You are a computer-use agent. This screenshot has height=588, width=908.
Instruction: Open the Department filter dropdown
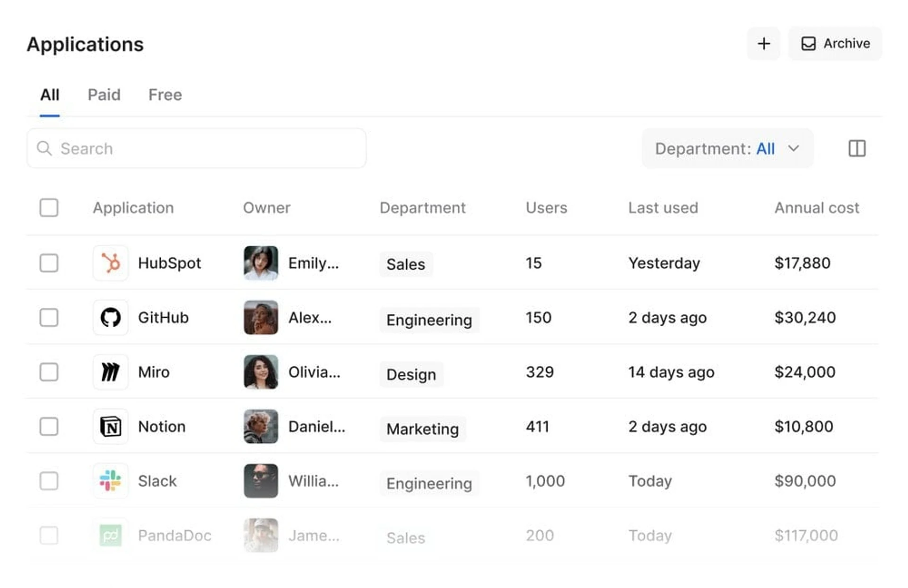tap(727, 148)
